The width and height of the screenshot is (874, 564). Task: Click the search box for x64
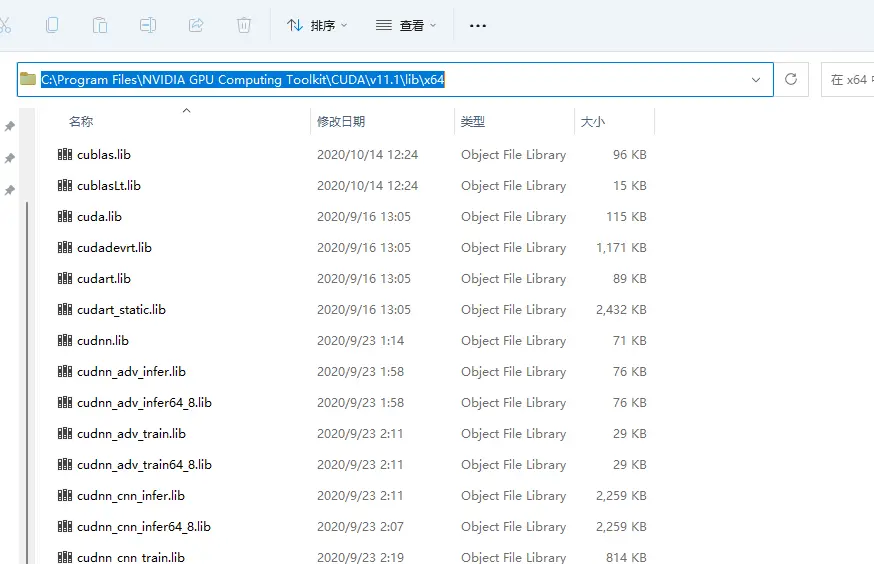tap(848, 80)
